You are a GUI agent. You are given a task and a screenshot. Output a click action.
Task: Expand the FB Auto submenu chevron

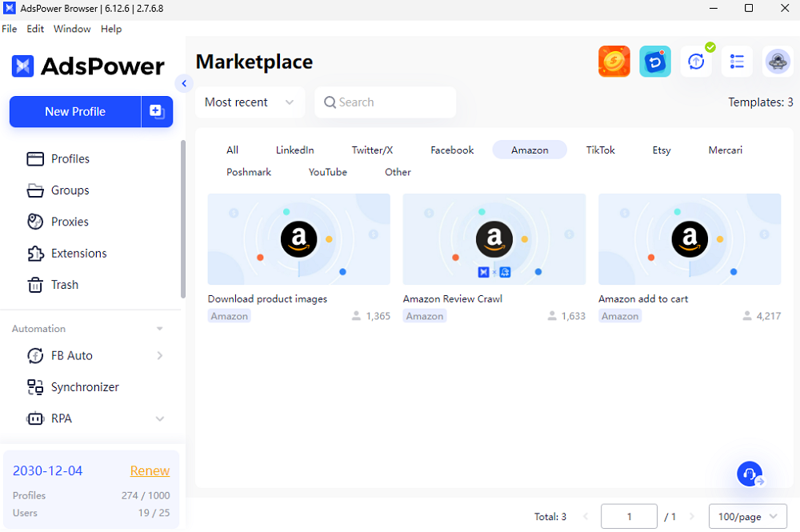coord(160,355)
